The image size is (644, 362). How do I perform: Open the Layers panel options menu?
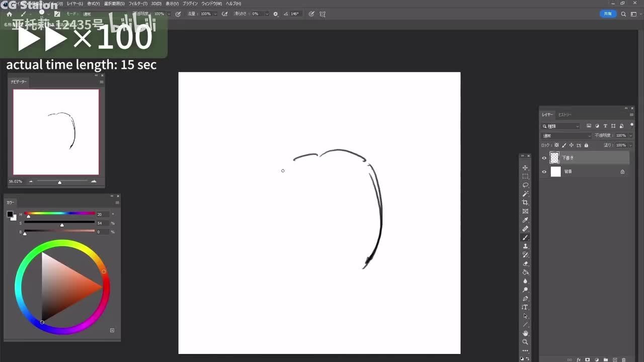click(x=631, y=115)
